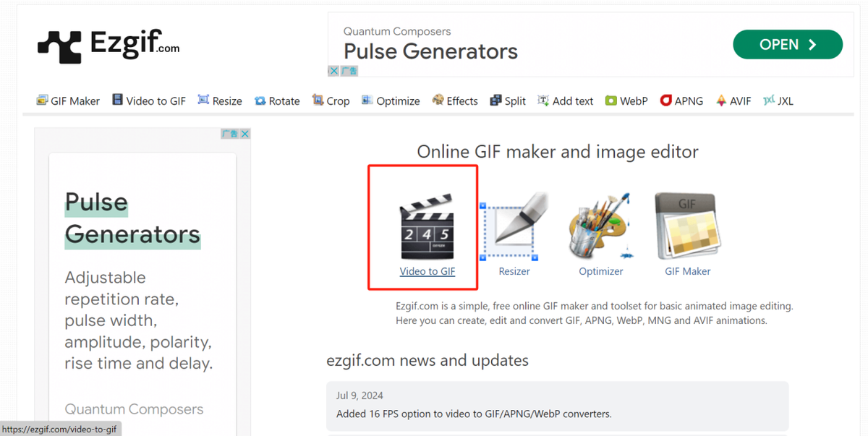Open Video to GIF in the top menu
This screenshot has width=868, height=436.
click(x=149, y=101)
